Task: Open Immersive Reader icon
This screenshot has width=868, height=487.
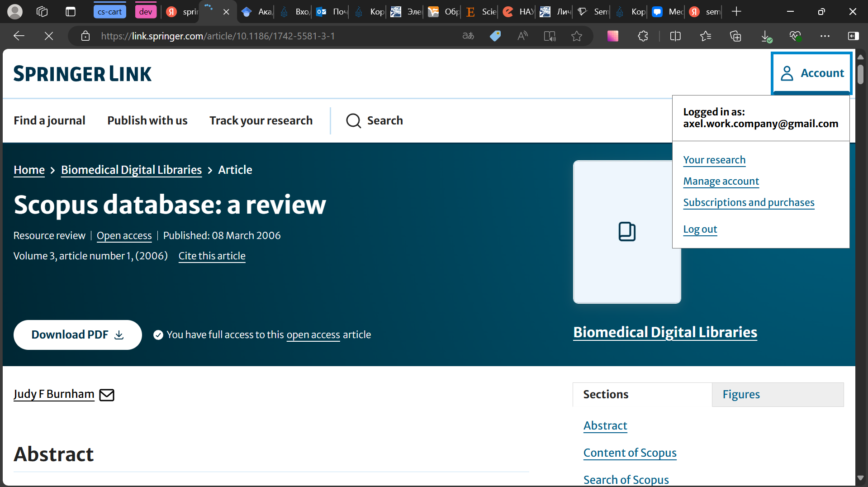Action: click(x=550, y=36)
